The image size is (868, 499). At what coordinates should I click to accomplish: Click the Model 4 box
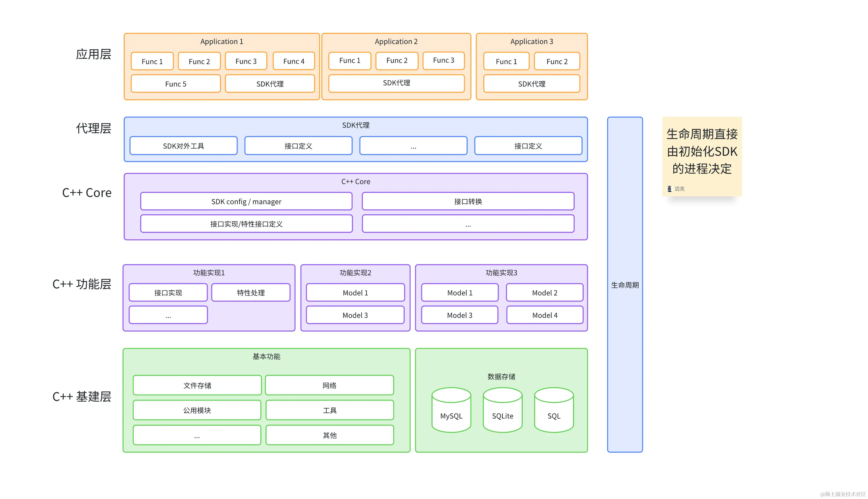[545, 315]
